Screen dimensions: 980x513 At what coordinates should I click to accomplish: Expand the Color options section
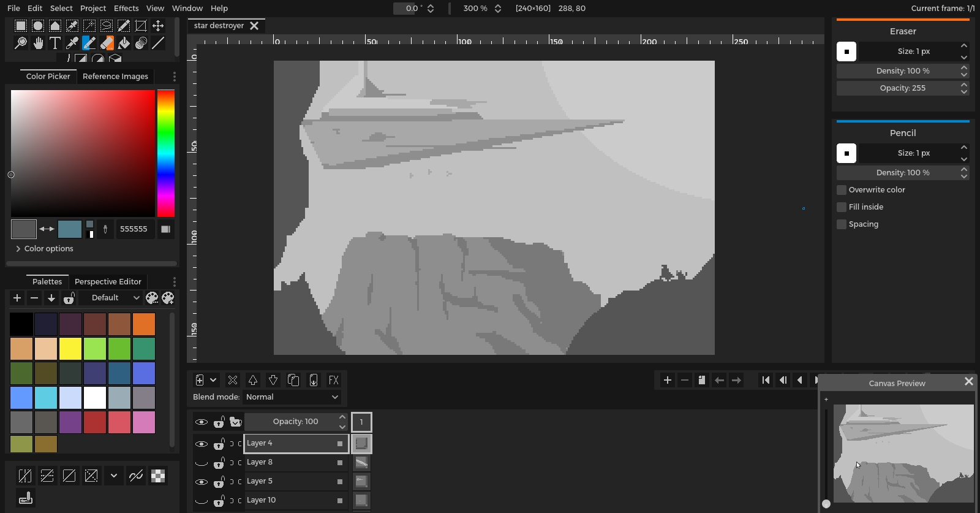pos(44,249)
